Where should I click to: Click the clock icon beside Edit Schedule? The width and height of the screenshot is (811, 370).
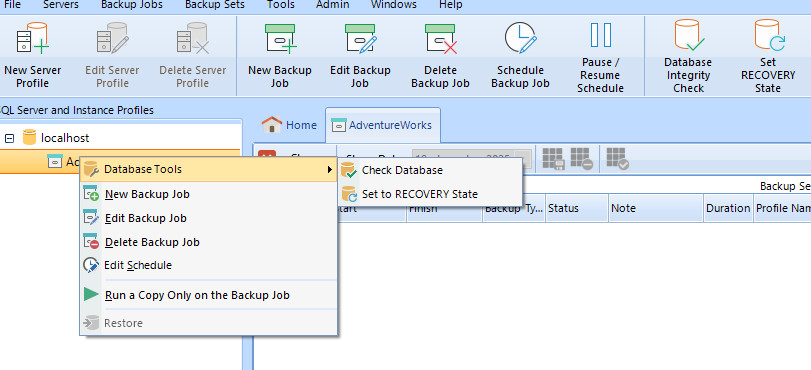tap(91, 265)
